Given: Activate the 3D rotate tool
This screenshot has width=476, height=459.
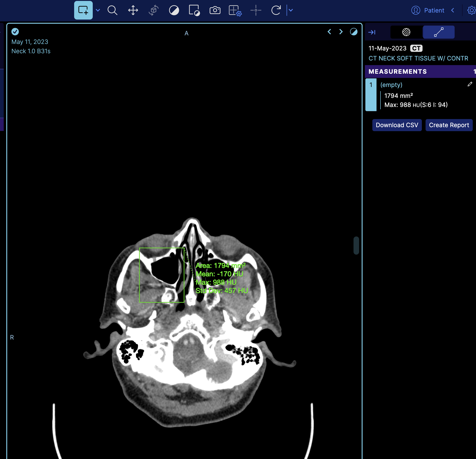Looking at the screenshot, I should point(153,10).
